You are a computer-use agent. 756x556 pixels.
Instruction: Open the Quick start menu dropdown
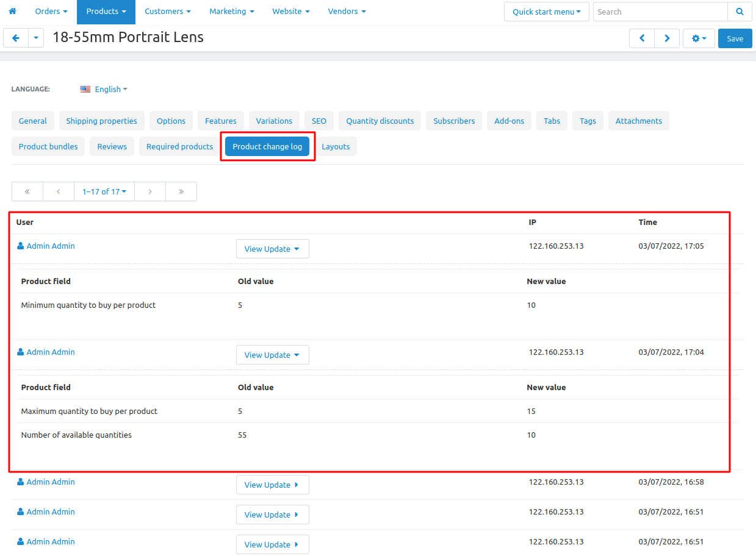tap(547, 12)
